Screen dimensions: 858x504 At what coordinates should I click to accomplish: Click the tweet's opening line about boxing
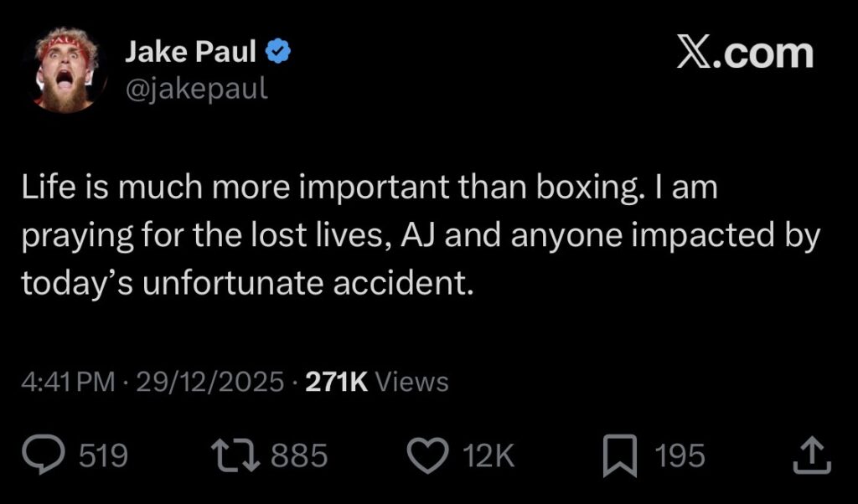[370, 189]
